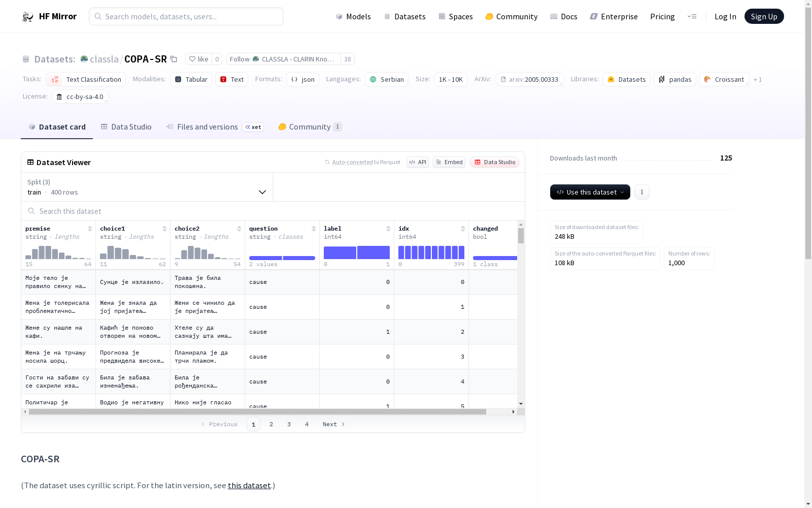
Task: Click the Next page button
Action: tap(334, 424)
